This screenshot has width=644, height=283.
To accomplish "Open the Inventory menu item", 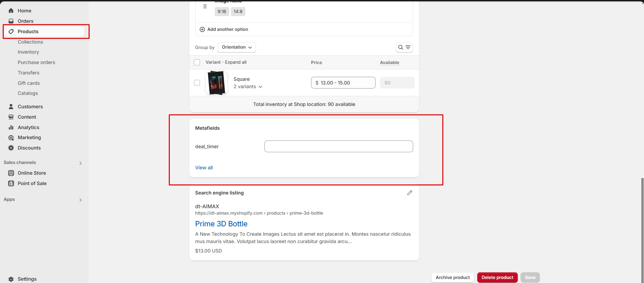I will coord(29,52).
